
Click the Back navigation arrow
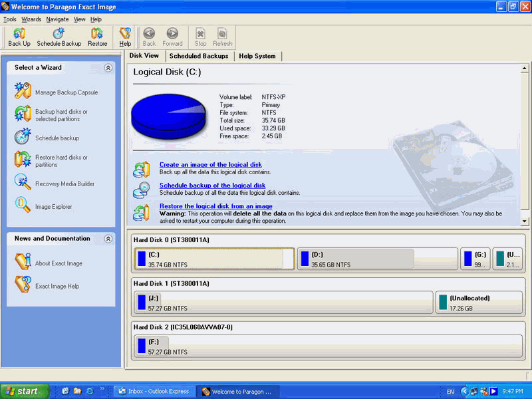pyautogui.click(x=149, y=37)
